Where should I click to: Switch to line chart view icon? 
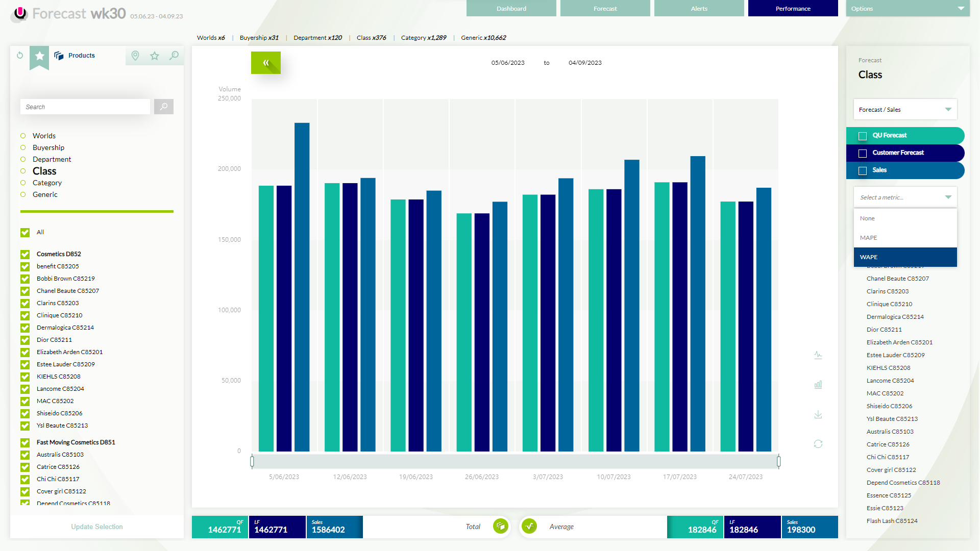818,355
